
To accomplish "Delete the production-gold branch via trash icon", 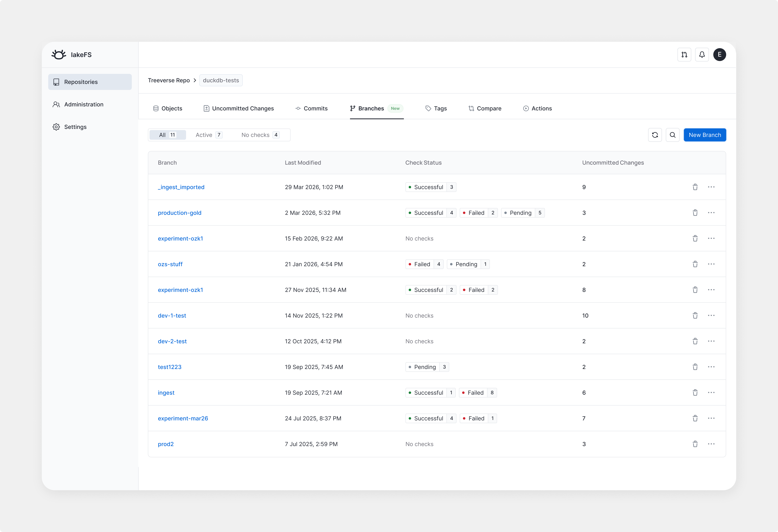I will click(x=695, y=213).
